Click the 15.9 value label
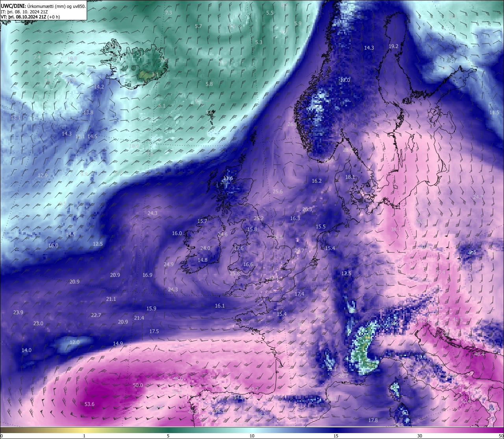The width and height of the screenshot is (504, 439). [x=151, y=308]
